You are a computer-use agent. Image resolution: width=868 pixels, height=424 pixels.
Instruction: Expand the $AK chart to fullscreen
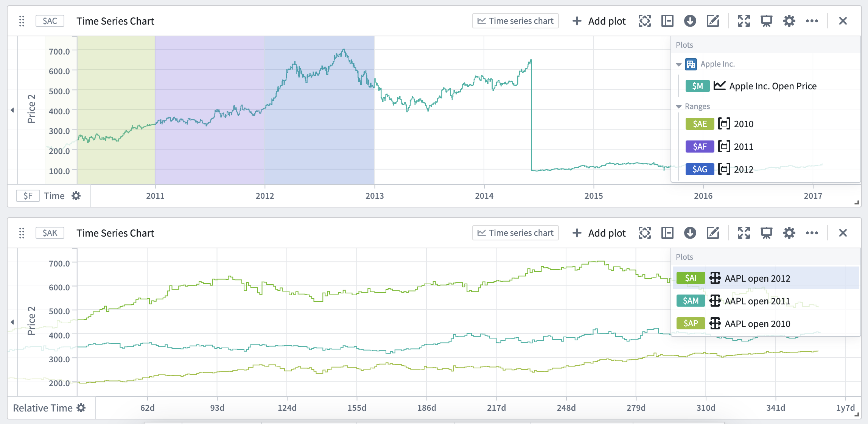click(x=744, y=233)
